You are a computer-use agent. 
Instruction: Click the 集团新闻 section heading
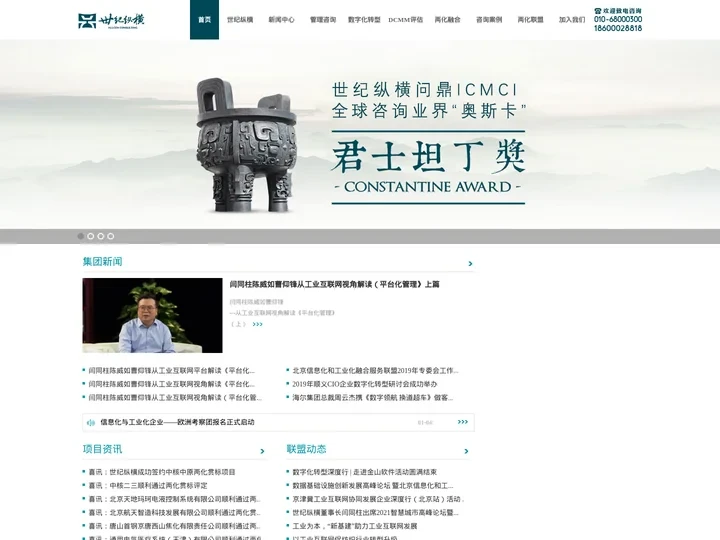coord(102,262)
